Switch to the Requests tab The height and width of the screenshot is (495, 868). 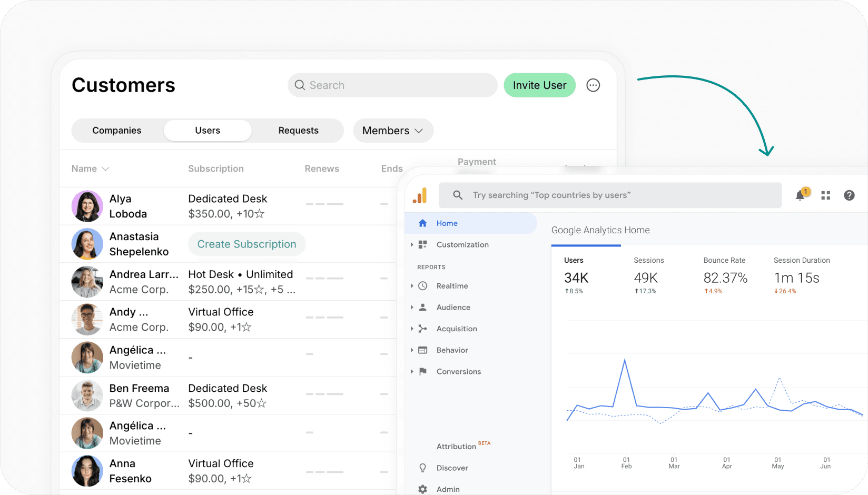(298, 131)
